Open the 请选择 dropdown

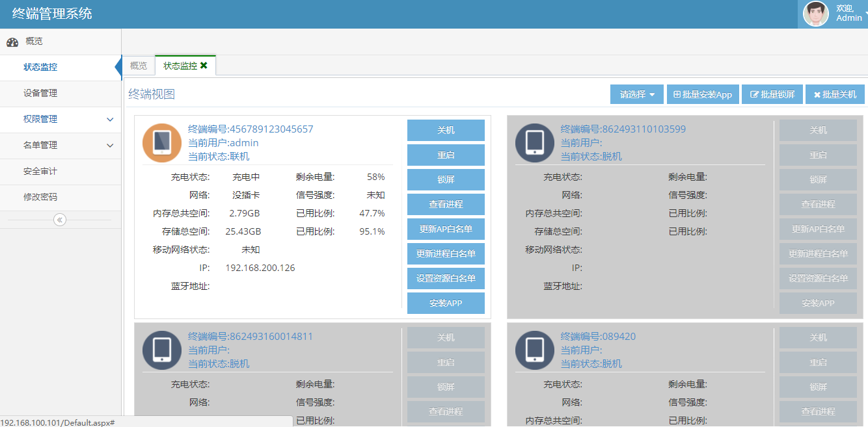pyautogui.click(x=636, y=94)
